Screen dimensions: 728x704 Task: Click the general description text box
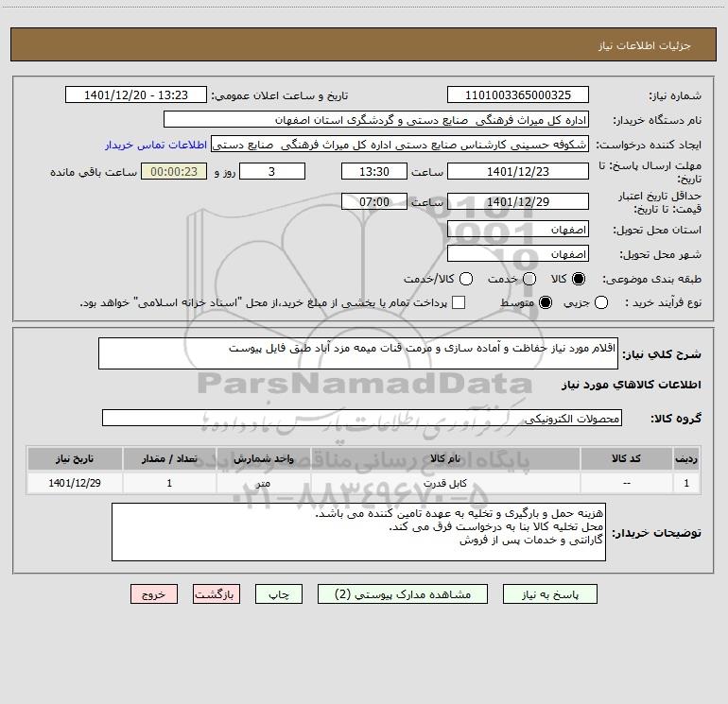358,353
